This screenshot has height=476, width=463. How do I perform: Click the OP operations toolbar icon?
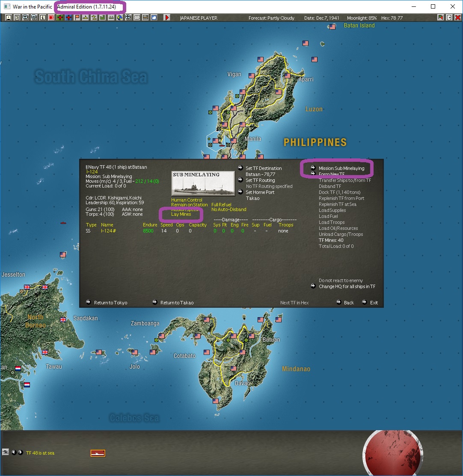click(137, 18)
